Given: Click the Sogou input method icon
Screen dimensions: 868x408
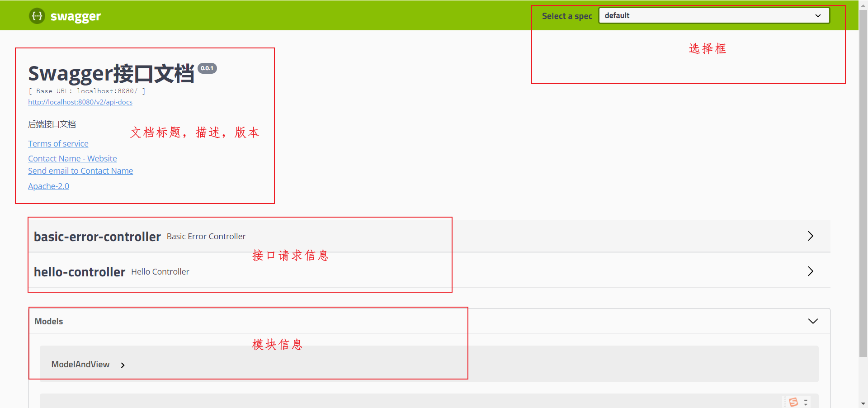Looking at the screenshot, I should [793, 402].
